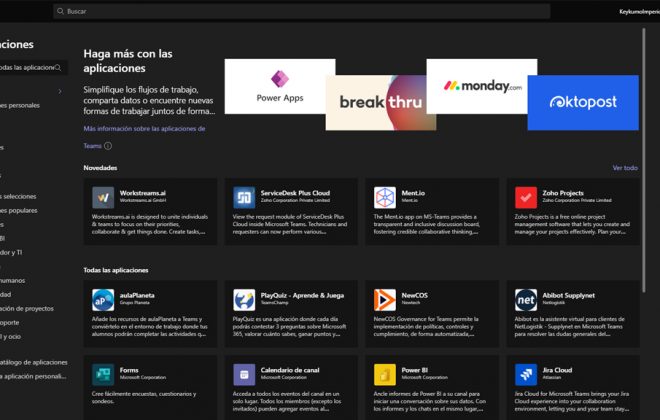Select the Abibot Supplynet net icon
This screenshot has width=660, height=420.
(x=526, y=300)
